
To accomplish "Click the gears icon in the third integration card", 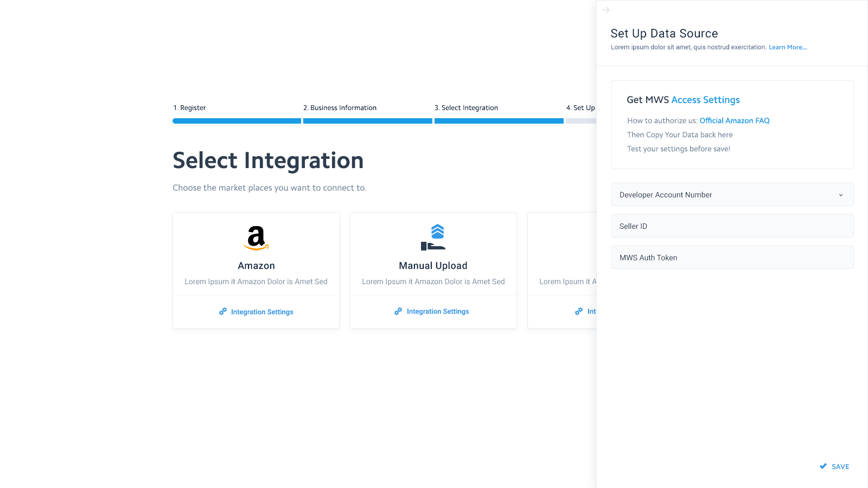I will (579, 311).
